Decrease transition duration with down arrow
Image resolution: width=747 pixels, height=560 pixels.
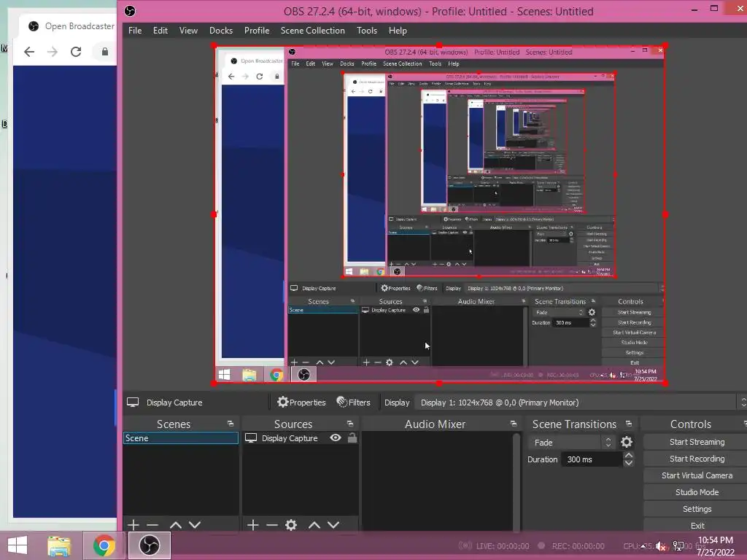coord(629,463)
